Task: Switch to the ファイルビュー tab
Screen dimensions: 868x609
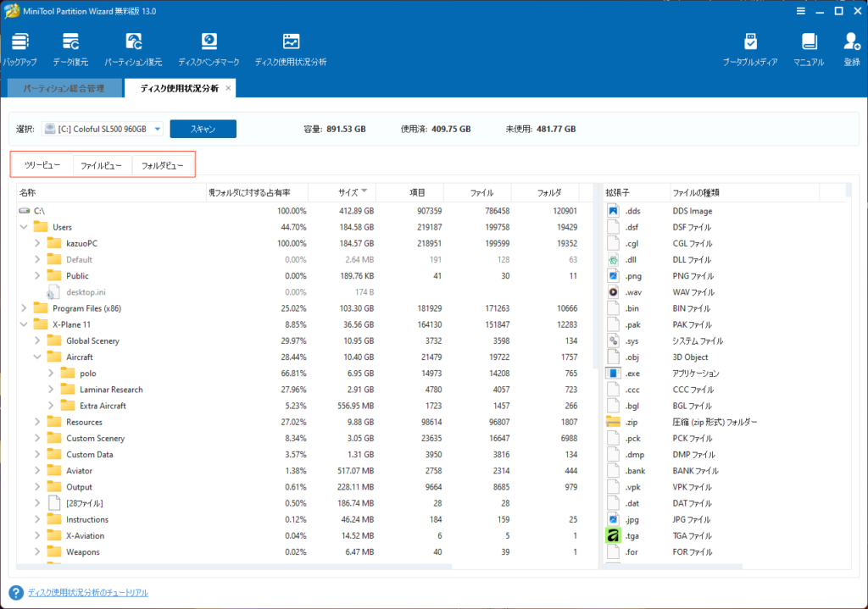Action: [x=102, y=165]
